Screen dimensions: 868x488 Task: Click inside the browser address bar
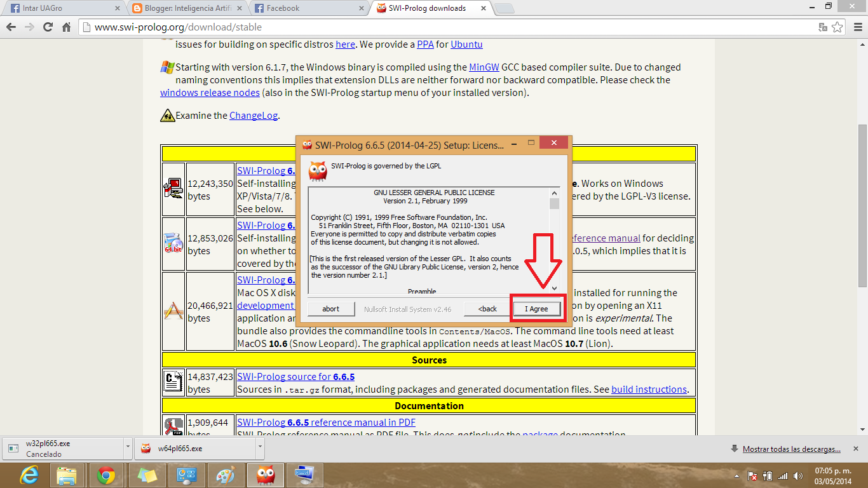(x=254, y=27)
